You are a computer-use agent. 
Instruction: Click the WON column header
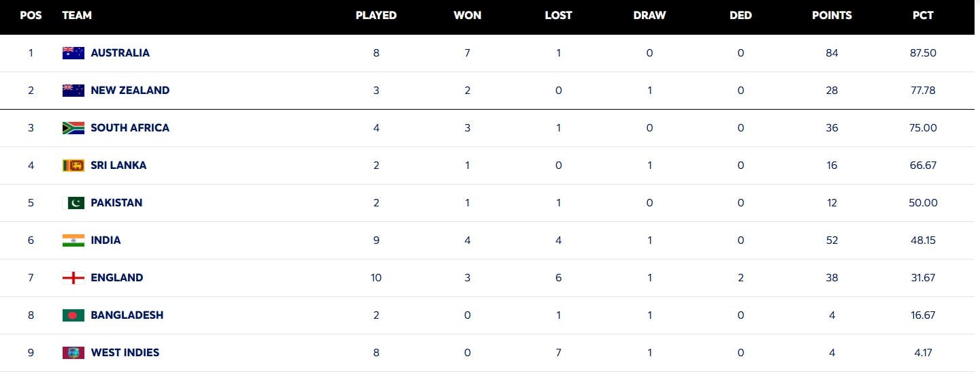coord(467,16)
